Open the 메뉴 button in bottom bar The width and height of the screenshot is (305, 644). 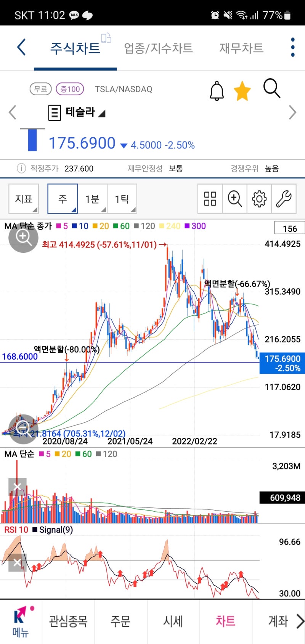point(21,622)
